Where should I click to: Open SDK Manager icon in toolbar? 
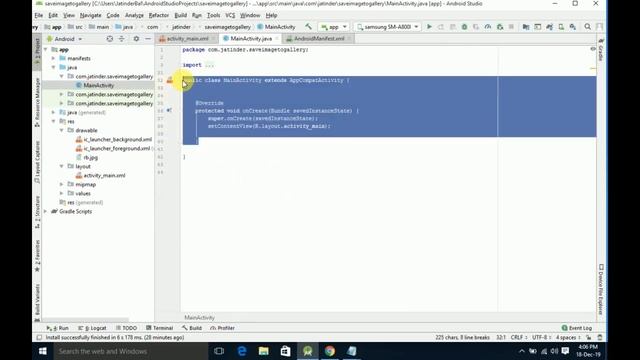click(x=573, y=27)
